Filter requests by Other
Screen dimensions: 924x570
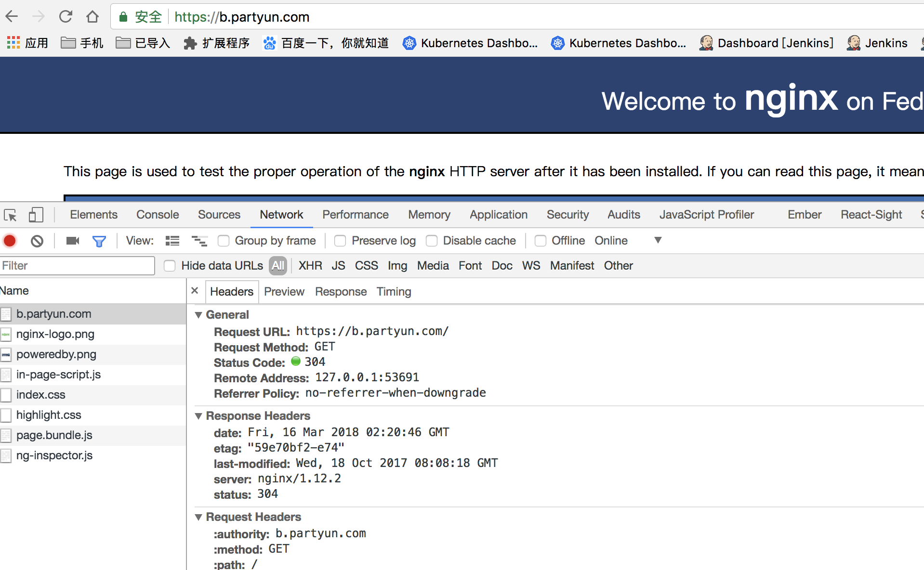[x=619, y=266]
